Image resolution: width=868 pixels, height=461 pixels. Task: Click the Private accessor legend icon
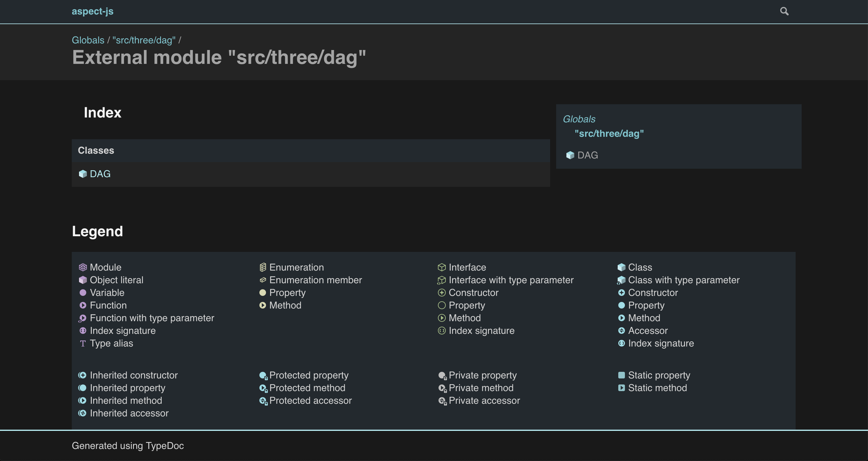[x=442, y=401]
